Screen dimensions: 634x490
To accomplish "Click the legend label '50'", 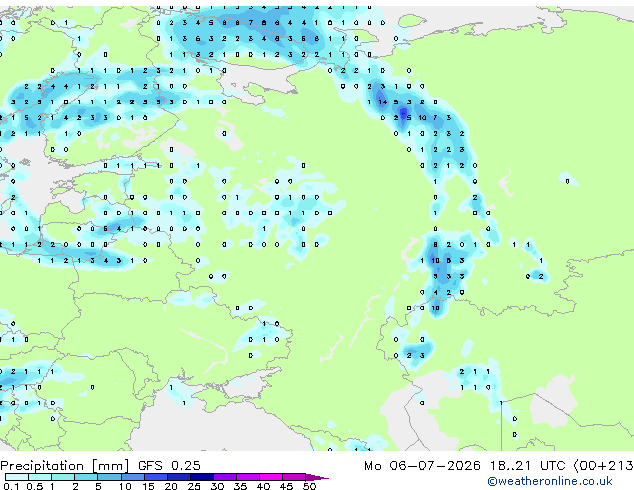I will (x=309, y=486).
